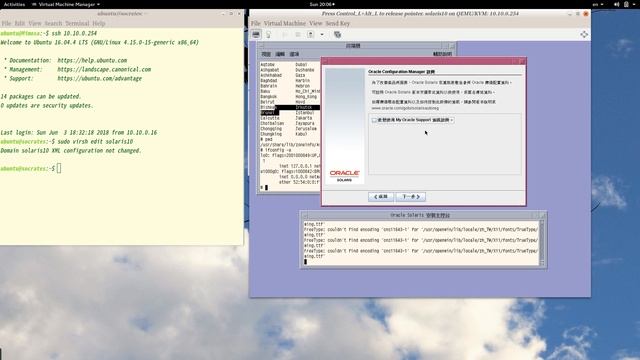Open the Virtual Machine menu

pyautogui.click(x=284, y=24)
